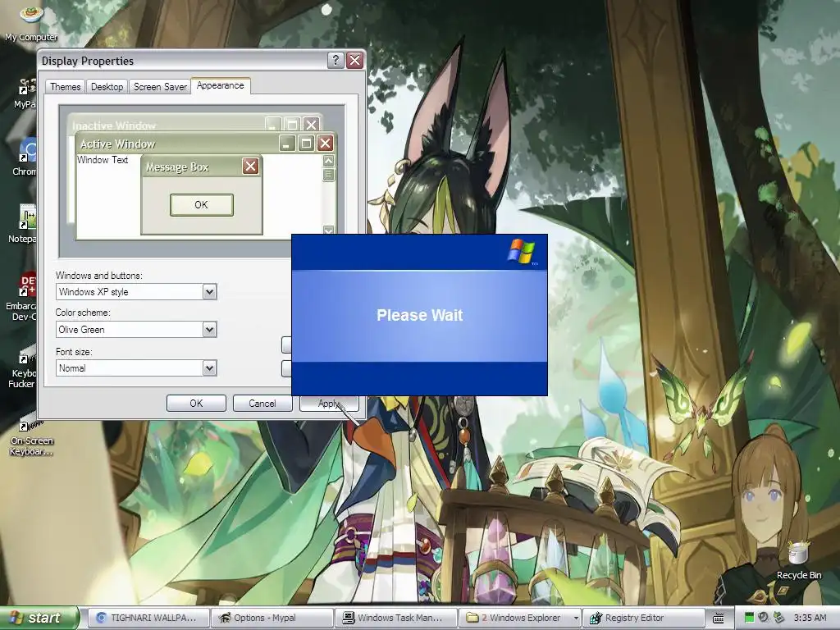Close the Display Properties dialog
The width and height of the screenshot is (840, 630).
[354, 60]
